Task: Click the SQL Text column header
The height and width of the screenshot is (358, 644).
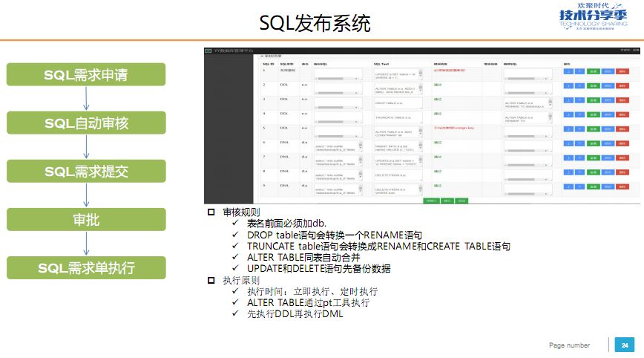Action: pos(381,64)
